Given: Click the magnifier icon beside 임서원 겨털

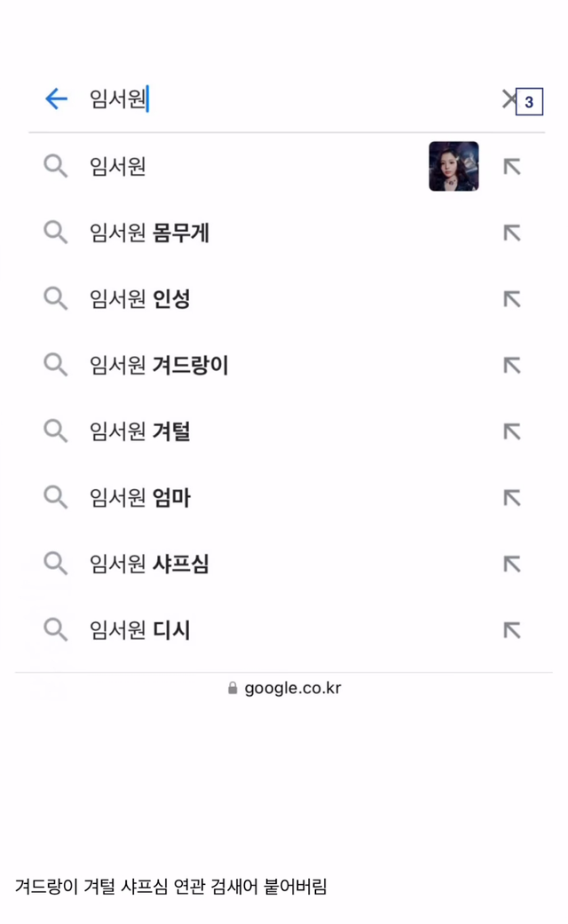Looking at the screenshot, I should (55, 431).
